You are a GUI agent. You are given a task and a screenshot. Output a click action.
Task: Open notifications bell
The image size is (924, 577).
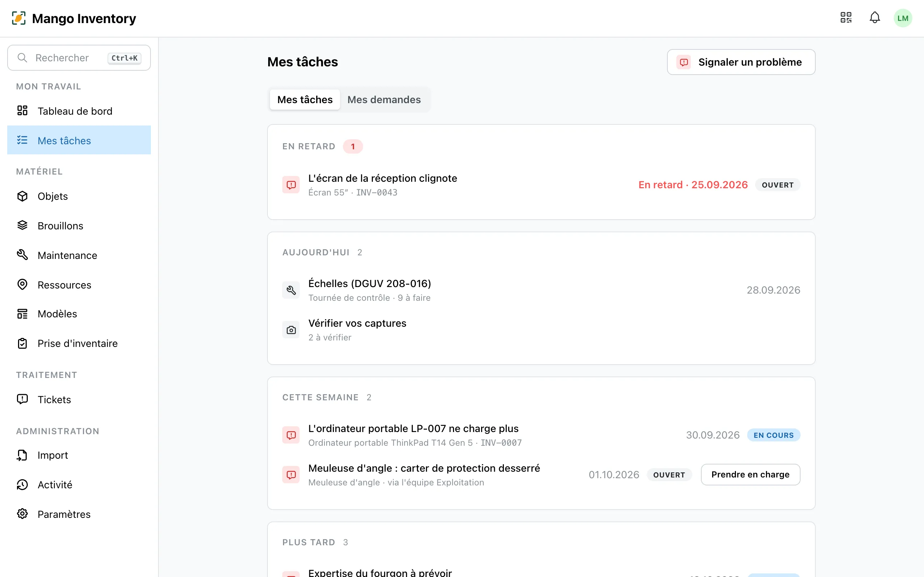click(875, 18)
